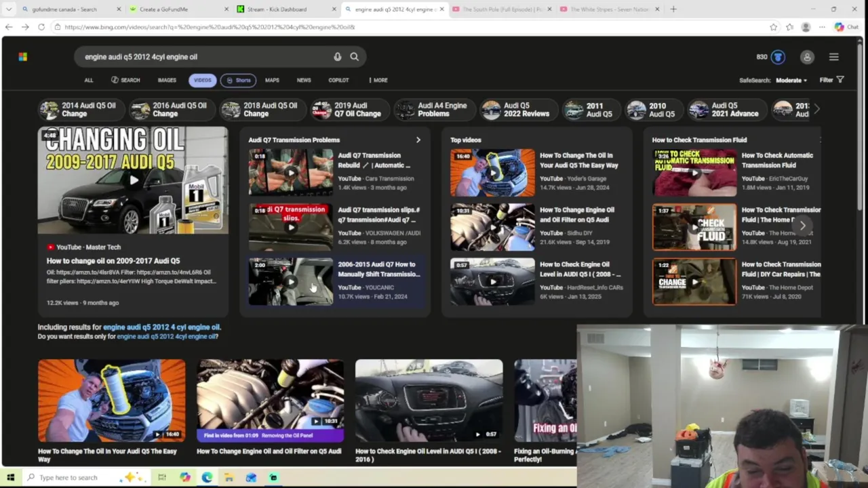Image resolution: width=868 pixels, height=488 pixels.
Task: Click the search magnifier icon in search box
Action: pos(354,57)
